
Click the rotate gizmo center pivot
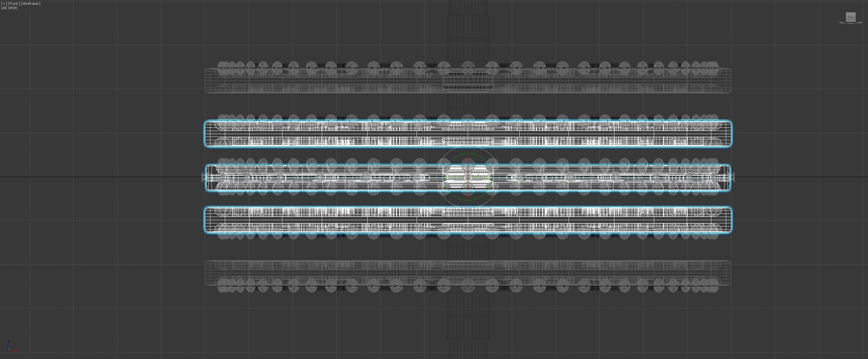[x=468, y=177]
